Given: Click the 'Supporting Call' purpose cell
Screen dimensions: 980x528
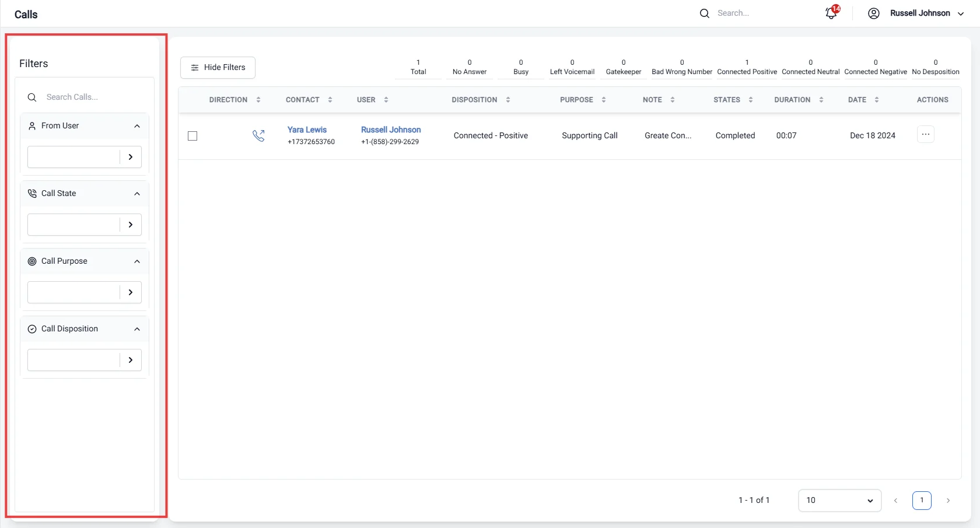Looking at the screenshot, I should click(x=590, y=135).
